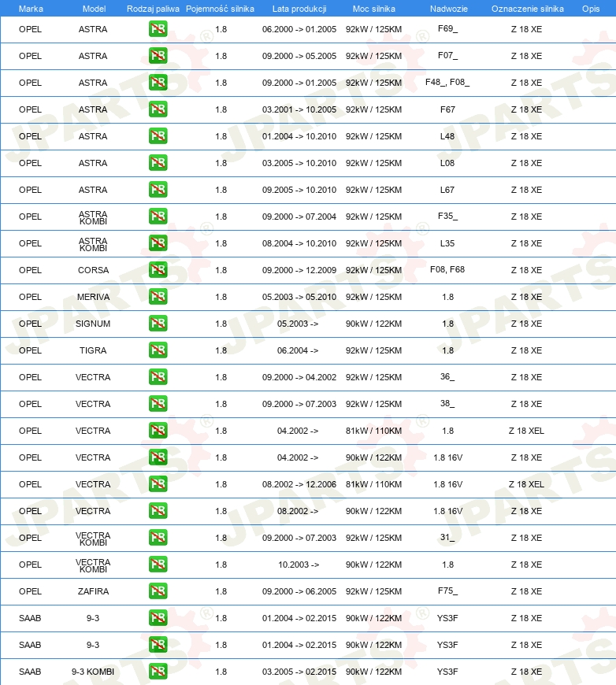Image resolution: width=616 pixels, height=685 pixels.
Task: Click fuel icon in ASTRA F69_ row
Action: coord(158,29)
